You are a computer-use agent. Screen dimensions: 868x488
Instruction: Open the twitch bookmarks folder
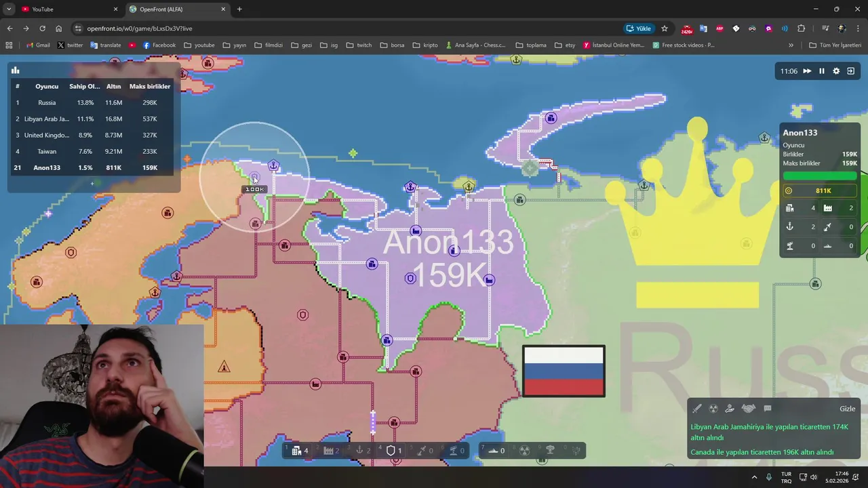pos(359,45)
